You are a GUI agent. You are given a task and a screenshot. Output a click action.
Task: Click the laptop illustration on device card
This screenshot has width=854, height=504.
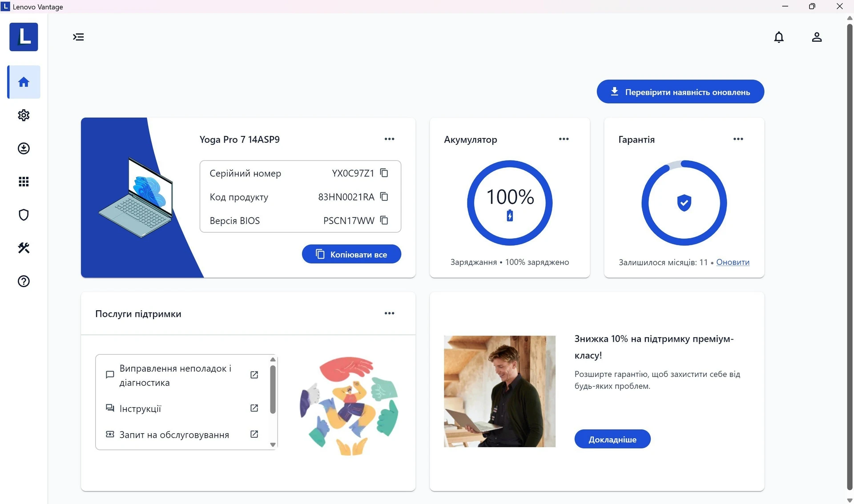tap(136, 197)
